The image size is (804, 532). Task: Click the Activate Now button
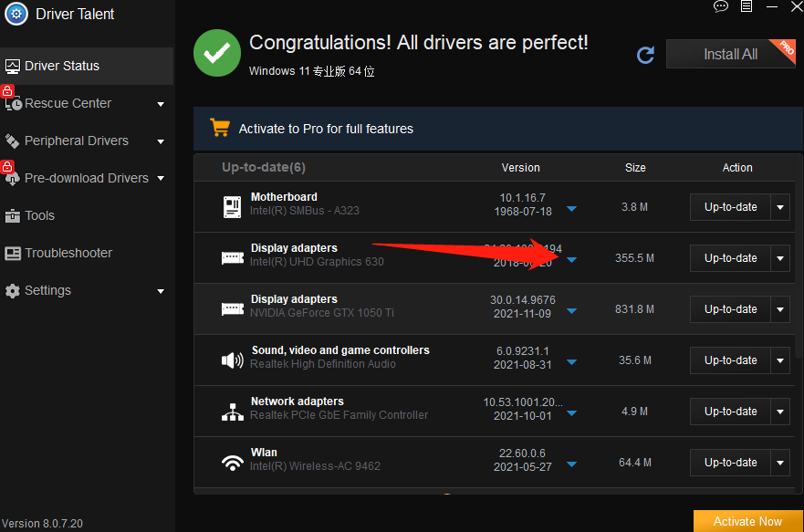pos(747,521)
